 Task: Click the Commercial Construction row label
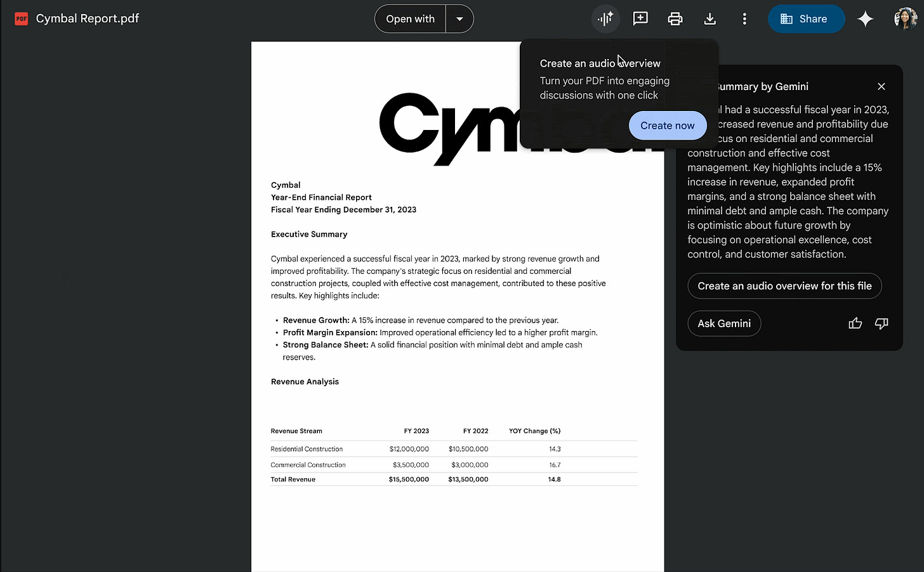(308, 465)
